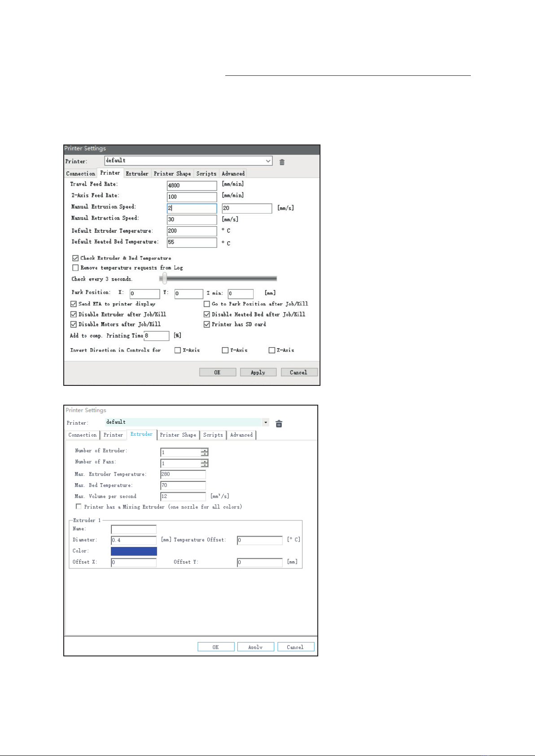
Task: Switch to Connection tab in upper dialog
Action: point(81,174)
